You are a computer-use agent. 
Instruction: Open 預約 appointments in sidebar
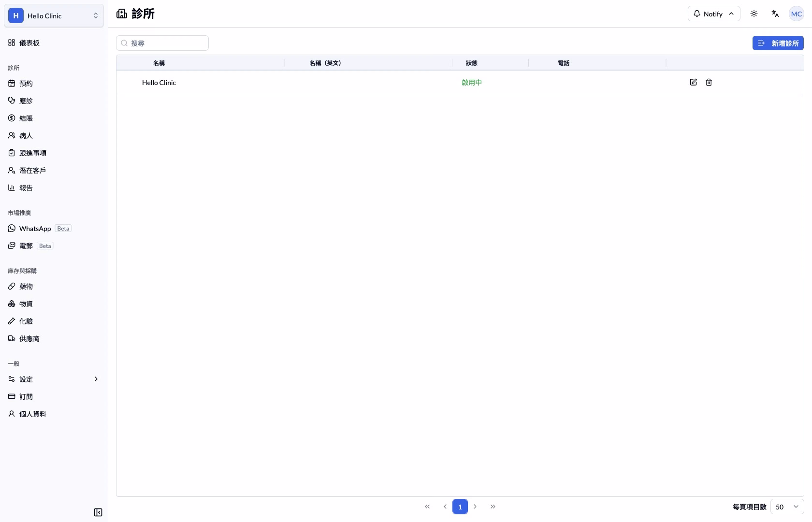click(54, 84)
